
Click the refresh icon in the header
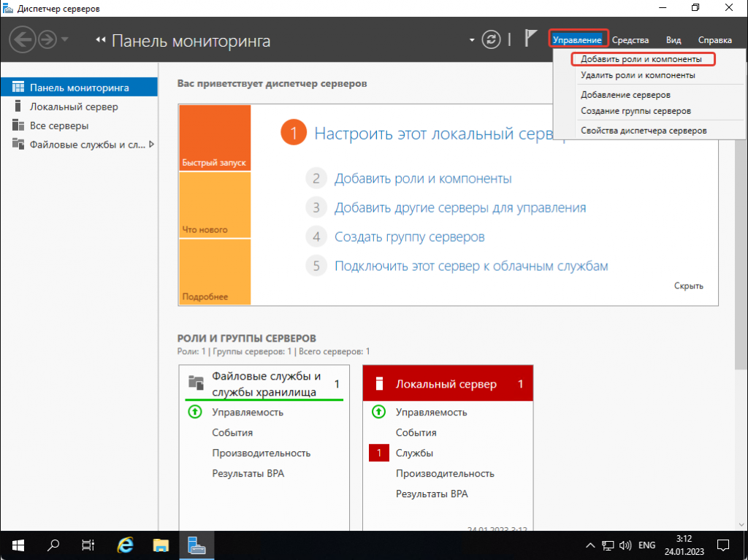click(492, 40)
